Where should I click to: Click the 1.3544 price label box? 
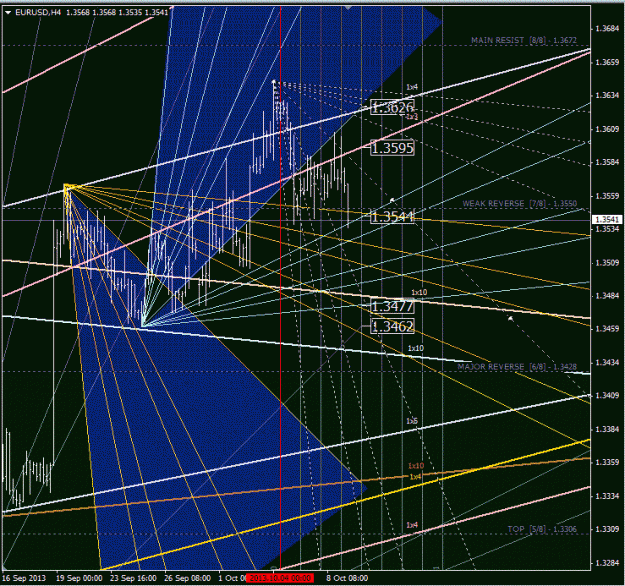pos(392,216)
